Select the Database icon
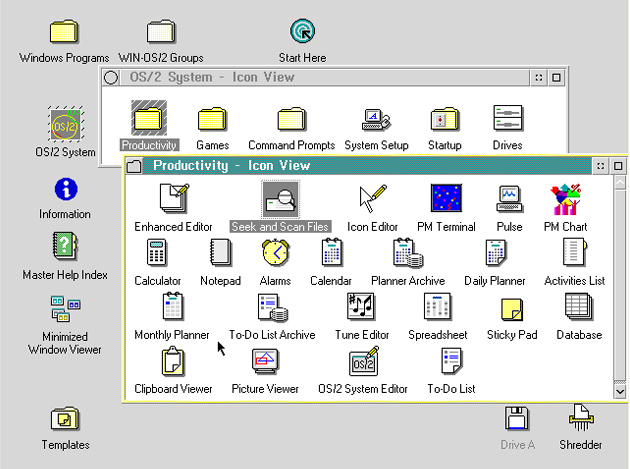The height and width of the screenshot is (469, 630). [579, 307]
